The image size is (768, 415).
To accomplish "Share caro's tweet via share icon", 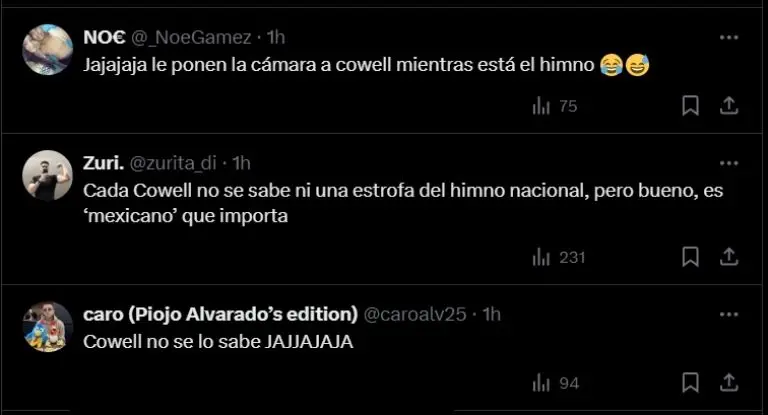I will (x=729, y=383).
